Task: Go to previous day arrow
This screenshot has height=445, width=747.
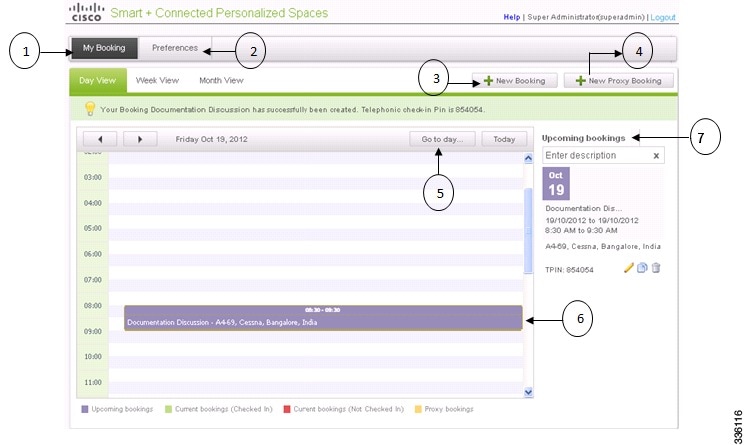Action: tap(100, 139)
